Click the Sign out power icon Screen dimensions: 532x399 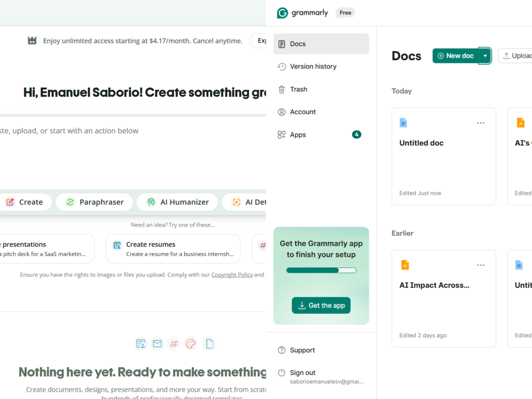point(282,373)
